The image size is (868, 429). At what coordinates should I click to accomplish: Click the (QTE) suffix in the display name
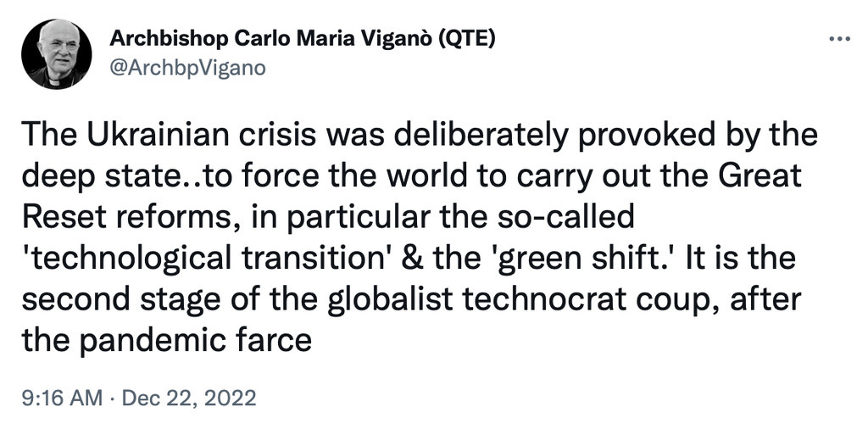click(x=467, y=39)
